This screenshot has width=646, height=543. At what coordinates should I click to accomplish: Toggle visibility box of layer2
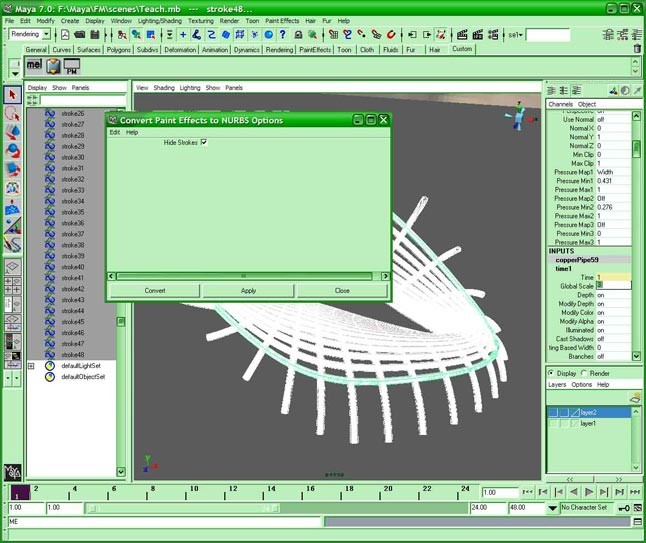(x=553, y=412)
